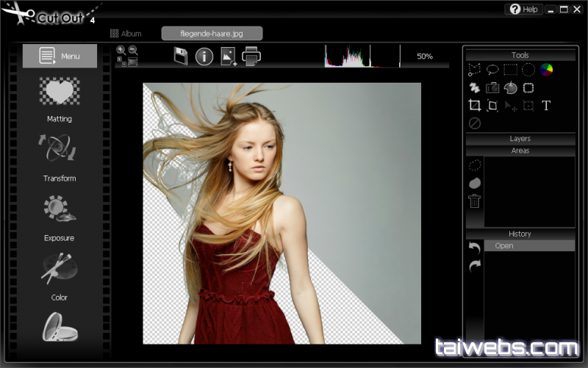588x368 pixels.
Task: Collapse the History panel header
Action: click(x=520, y=234)
